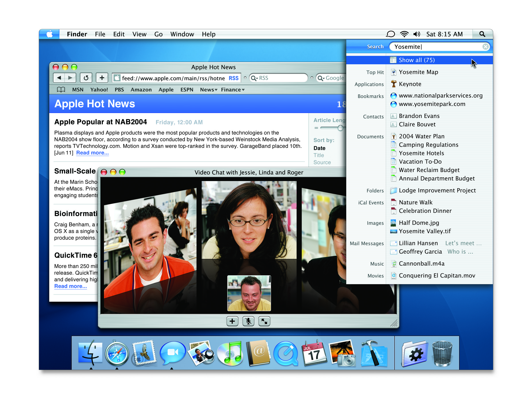
Task: Open the Edit menu
Action: [119, 34]
